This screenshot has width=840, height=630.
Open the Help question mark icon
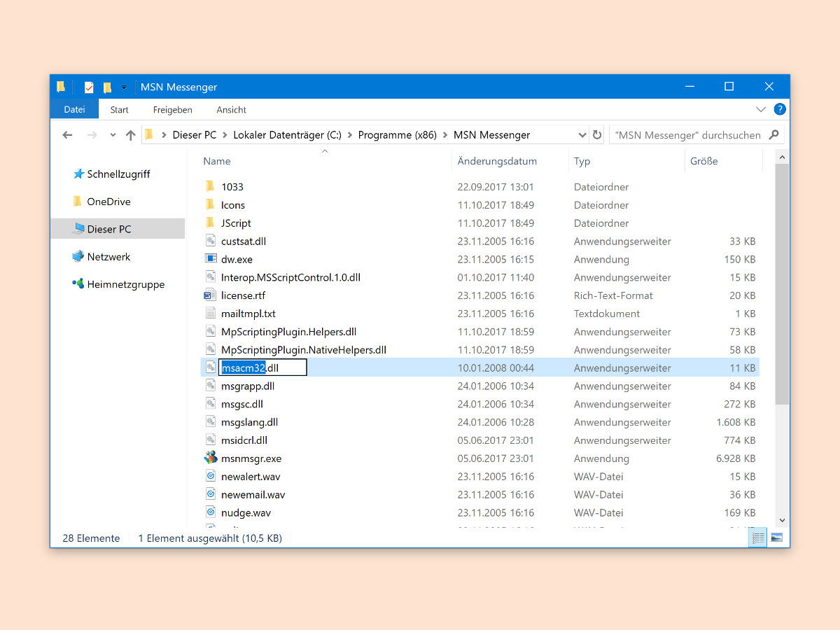(x=779, y=109)
